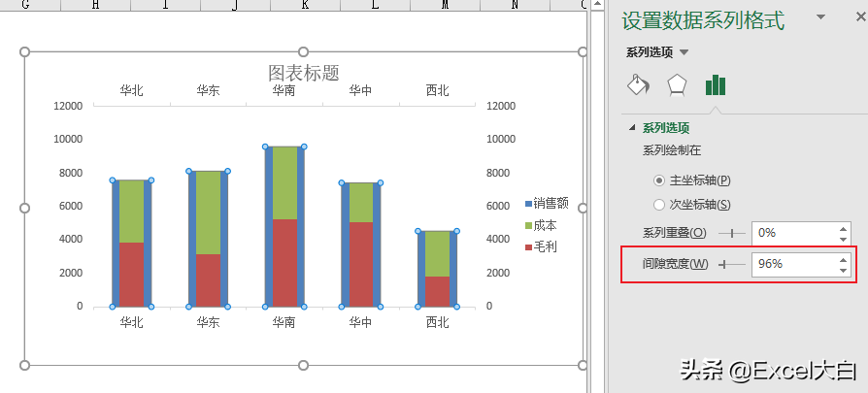The image size is (868, 393).
Task: Click the 华南 label on bottom axis
Action: click(x=284, y=322)
